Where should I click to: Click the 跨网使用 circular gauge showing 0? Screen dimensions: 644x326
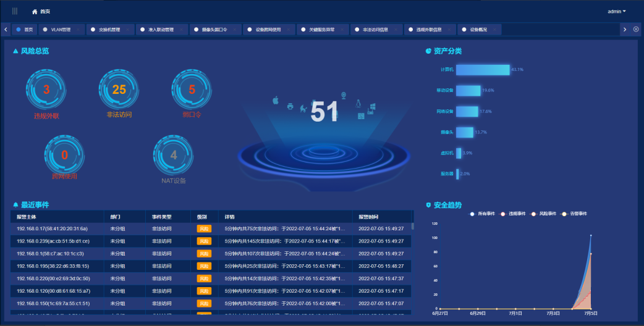pyautogui.click(x=64, y=156)
